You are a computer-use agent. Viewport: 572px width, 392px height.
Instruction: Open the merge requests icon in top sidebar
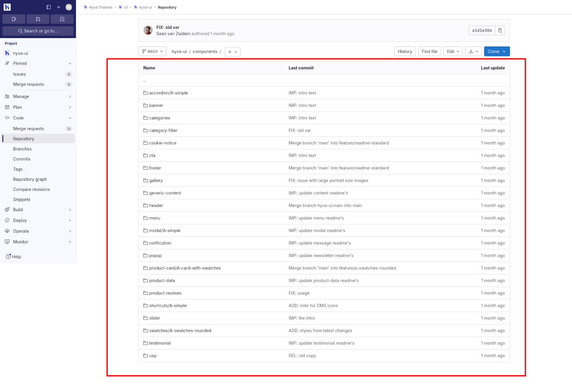pyautogui.click(x=38, y=19)
